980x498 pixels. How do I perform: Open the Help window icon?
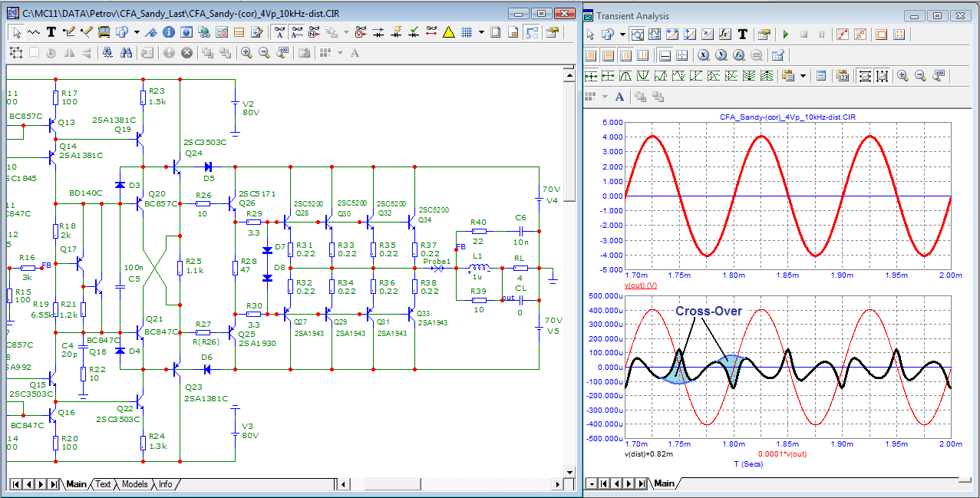[186, 32]
